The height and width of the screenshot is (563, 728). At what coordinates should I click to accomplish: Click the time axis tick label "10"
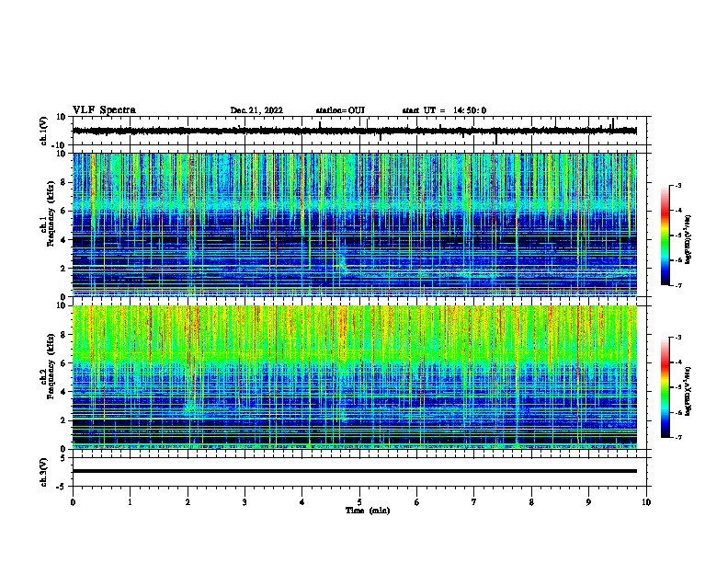tap(646, 502)
